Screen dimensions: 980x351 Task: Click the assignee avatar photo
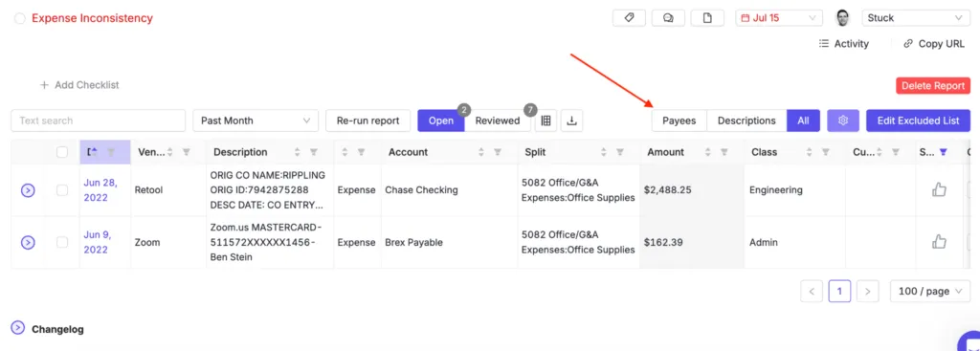pyautogui.click(x=843, y=18)
